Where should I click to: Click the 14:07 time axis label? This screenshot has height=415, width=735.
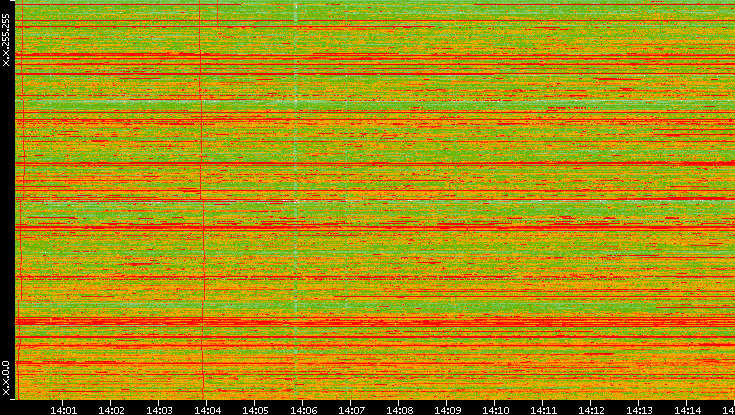click(351, 410)
